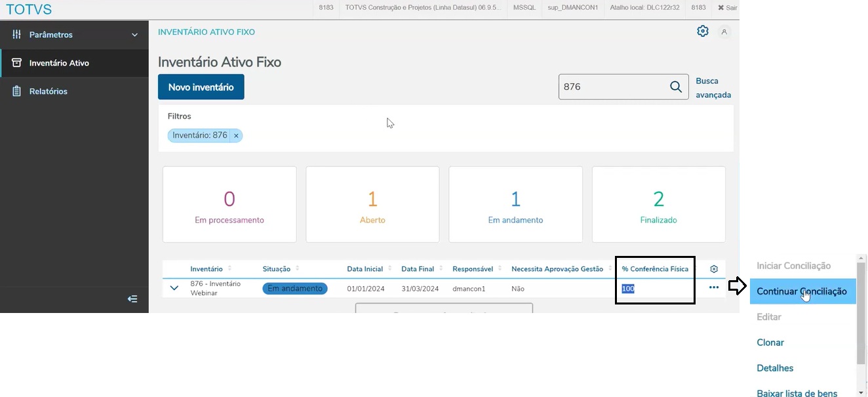Screen dimensions: 868x397
Task: Click the Novo inventário button
Action: [x=201, y=87]
